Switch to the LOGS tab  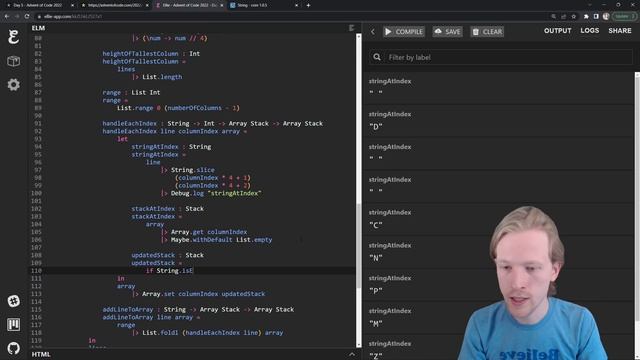click(589, 31)
